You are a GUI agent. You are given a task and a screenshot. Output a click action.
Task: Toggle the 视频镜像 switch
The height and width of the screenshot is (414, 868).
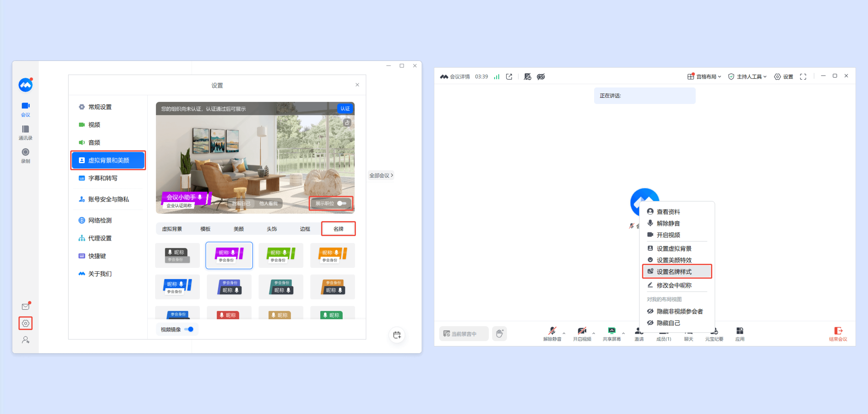tap(189, 329)
